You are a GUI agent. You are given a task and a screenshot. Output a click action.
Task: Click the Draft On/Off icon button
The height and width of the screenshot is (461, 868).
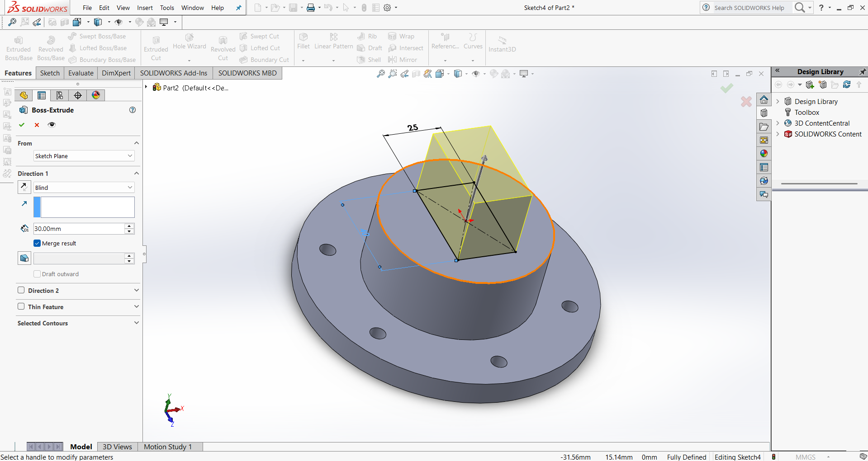coord(24,258)
